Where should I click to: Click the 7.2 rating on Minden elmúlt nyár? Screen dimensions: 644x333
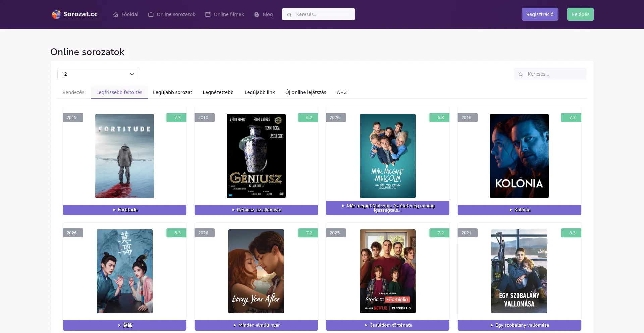(x=308, y=233)
